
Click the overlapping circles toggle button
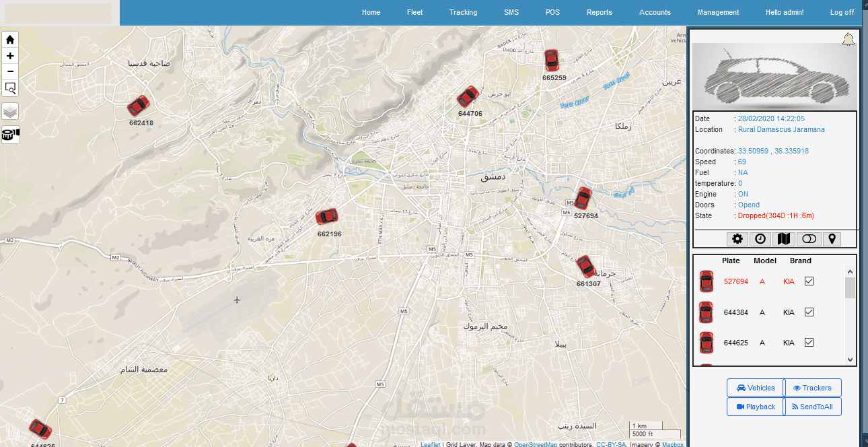click(x=809, y=239)
